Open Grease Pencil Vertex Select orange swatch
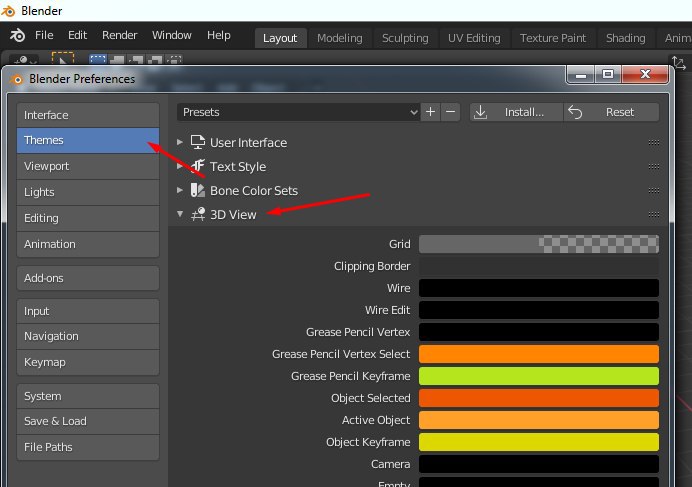The image size is (692, 487). 539,354
